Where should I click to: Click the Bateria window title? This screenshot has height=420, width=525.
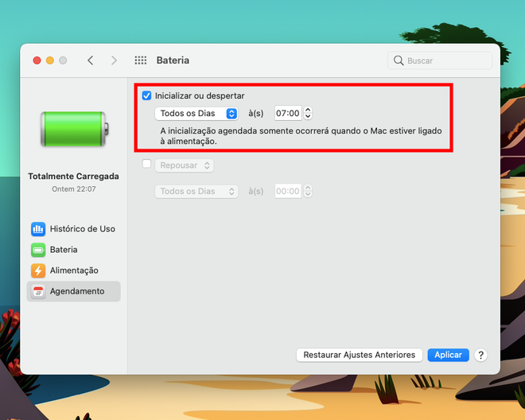173,60
